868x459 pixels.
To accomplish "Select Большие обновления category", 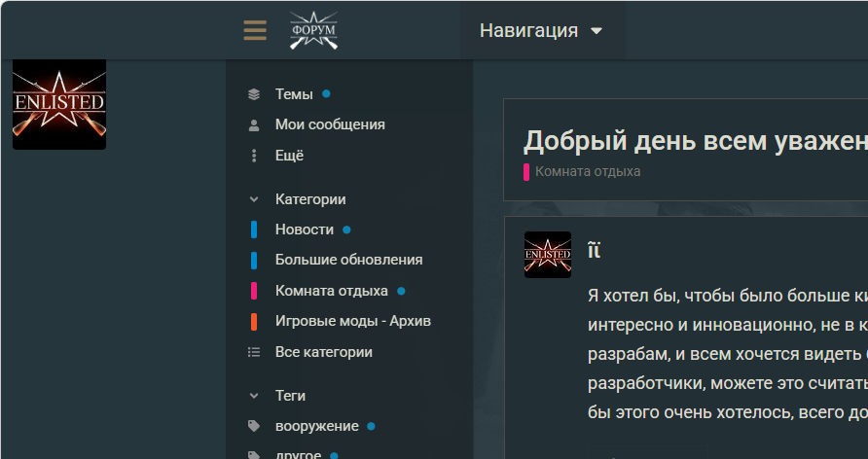I will click(x=348, y=260).
